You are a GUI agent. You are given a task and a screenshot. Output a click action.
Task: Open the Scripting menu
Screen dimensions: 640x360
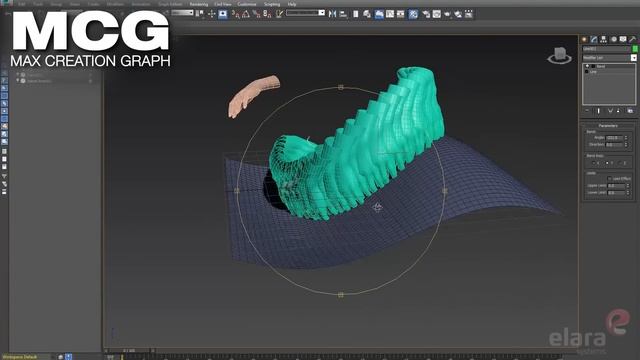point(272,4)
